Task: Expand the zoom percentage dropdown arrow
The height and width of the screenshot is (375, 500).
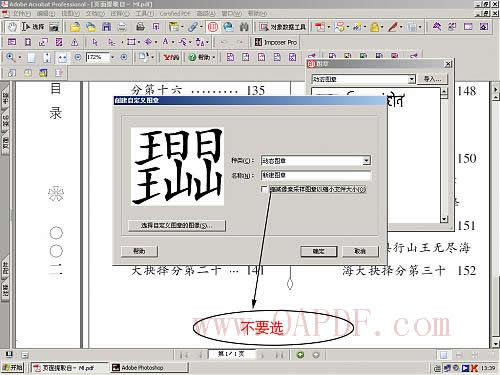Action: point(112,57)
